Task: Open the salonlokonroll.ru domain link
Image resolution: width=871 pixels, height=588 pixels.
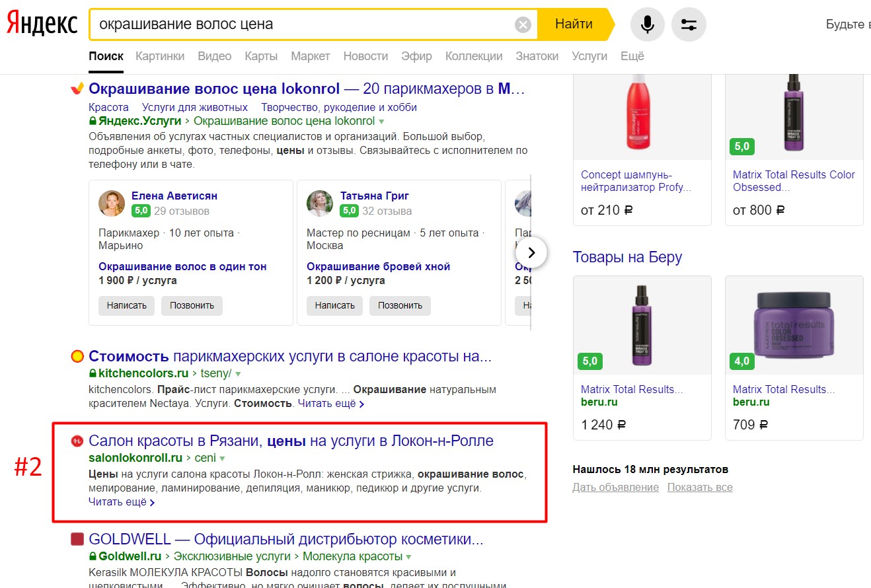Action: [135, 457]
